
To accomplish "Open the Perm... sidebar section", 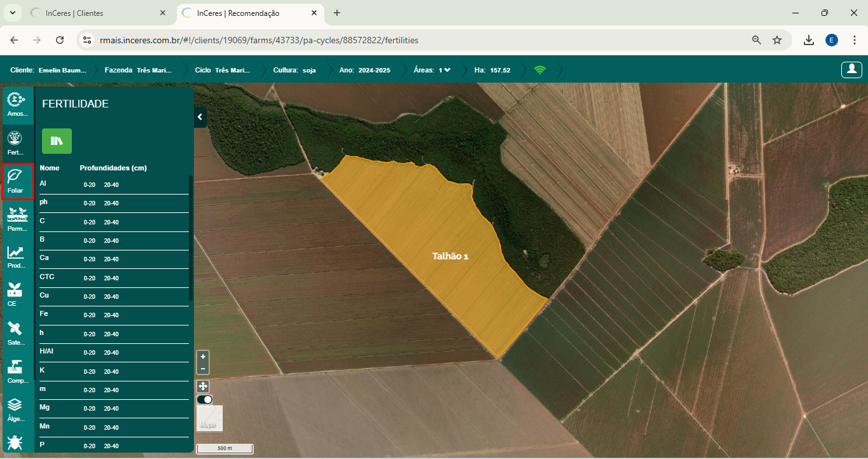I will tap(17, 219).
